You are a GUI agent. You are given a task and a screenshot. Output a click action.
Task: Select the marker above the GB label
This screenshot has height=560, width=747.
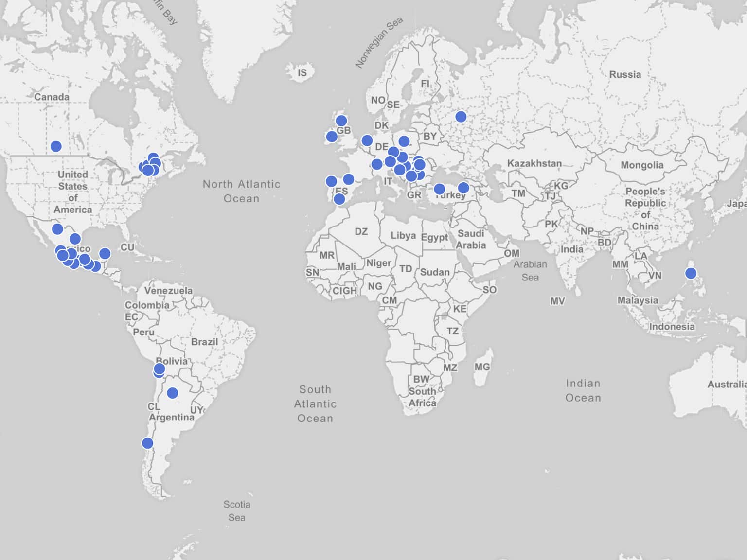pyautogui.click(x=341, y=121)
